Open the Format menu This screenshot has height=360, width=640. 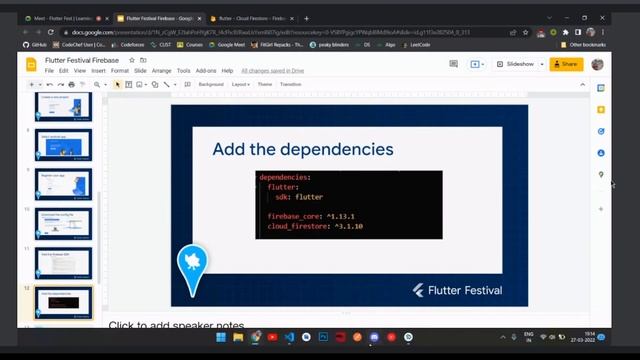coord(120,71)
